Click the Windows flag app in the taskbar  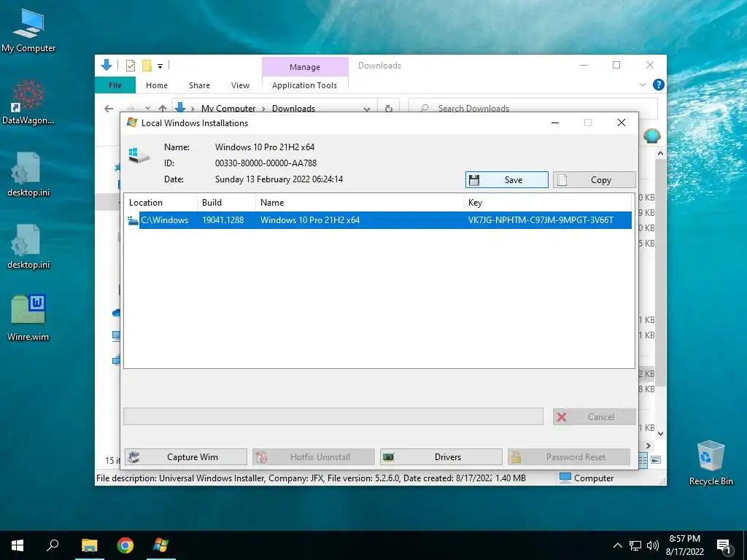point(161,545)
